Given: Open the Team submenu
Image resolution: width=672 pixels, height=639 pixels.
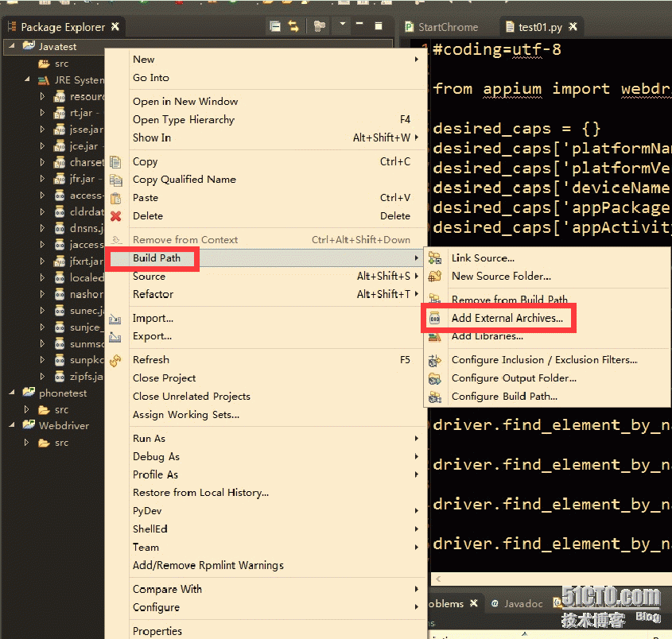Looking at the screenshot, I should point(266,548).
